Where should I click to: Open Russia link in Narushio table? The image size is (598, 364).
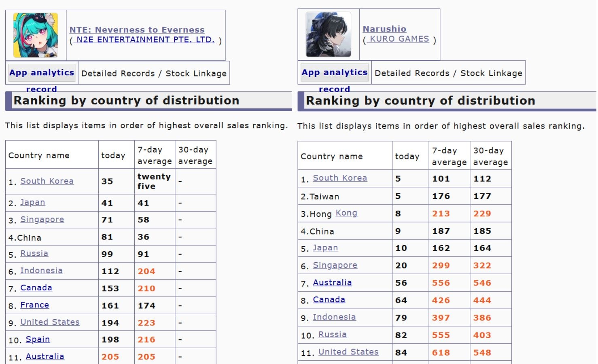click(x=333, y=334)
